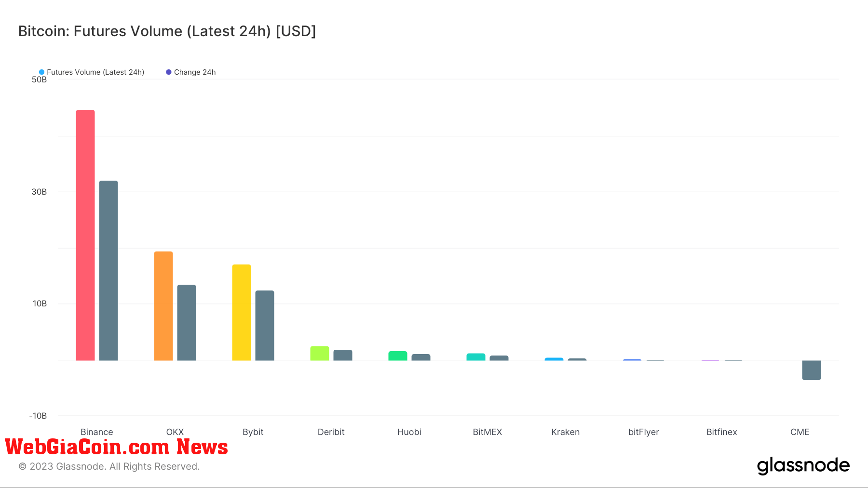Viewport: 868px width, 488px height.
Task: Click the negative gray CME change bar
Action: point(812,370)
